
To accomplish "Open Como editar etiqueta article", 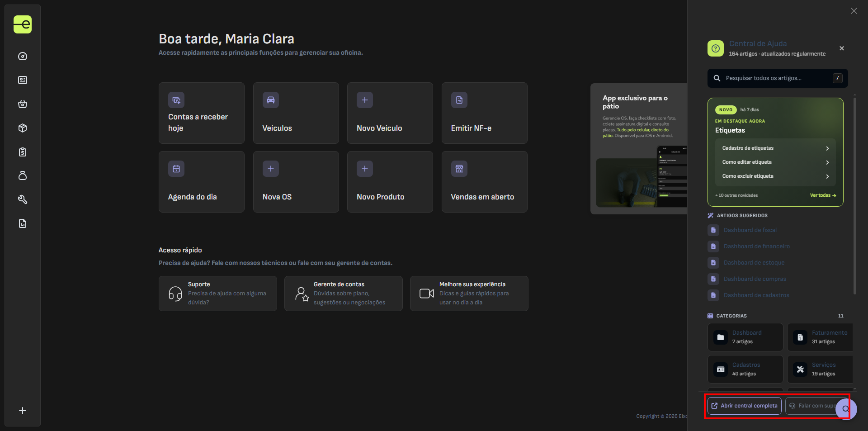I will (x=775, y=162).
